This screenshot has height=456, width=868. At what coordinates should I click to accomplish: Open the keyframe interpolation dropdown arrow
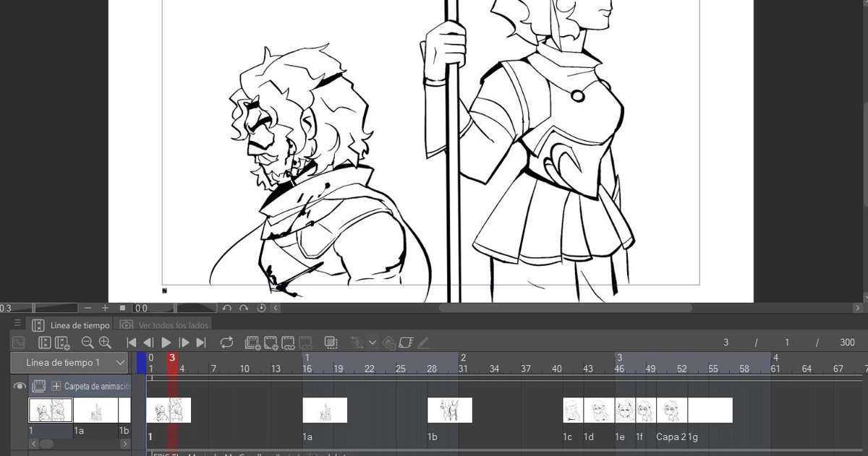(372, 343)
